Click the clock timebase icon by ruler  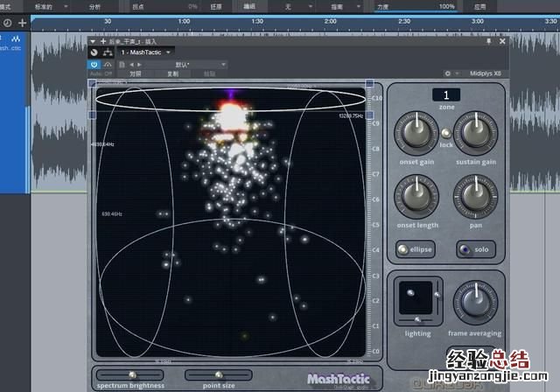point(7,24)
